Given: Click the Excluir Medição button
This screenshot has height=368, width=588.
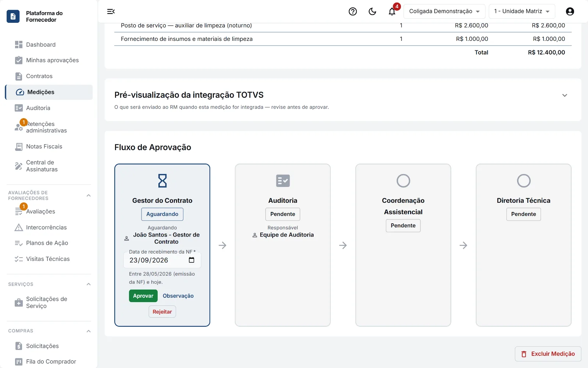Looking at the screenshot, I should [548, 354].
